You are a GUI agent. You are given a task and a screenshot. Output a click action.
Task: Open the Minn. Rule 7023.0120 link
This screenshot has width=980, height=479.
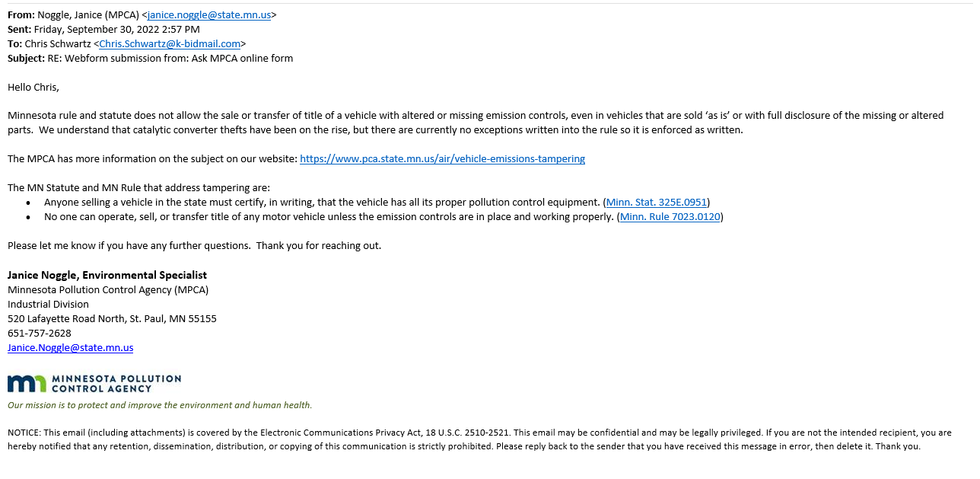pyautogui.click(x=670, y=217)
